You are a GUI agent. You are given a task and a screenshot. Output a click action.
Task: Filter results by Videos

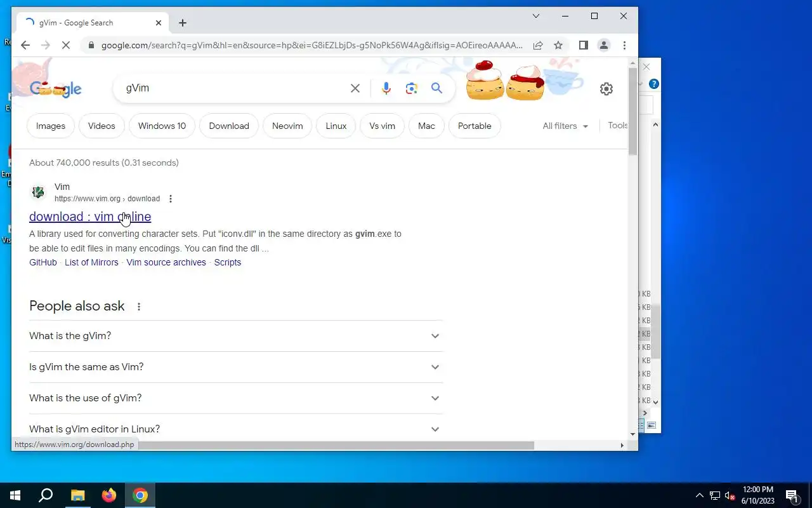click(101, 126)
